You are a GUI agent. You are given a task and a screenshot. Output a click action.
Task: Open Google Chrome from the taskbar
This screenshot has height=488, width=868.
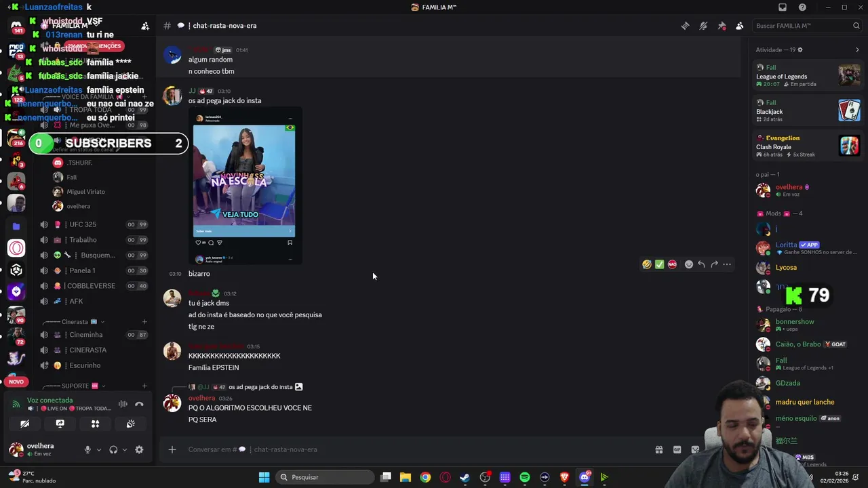pos(425,477)
